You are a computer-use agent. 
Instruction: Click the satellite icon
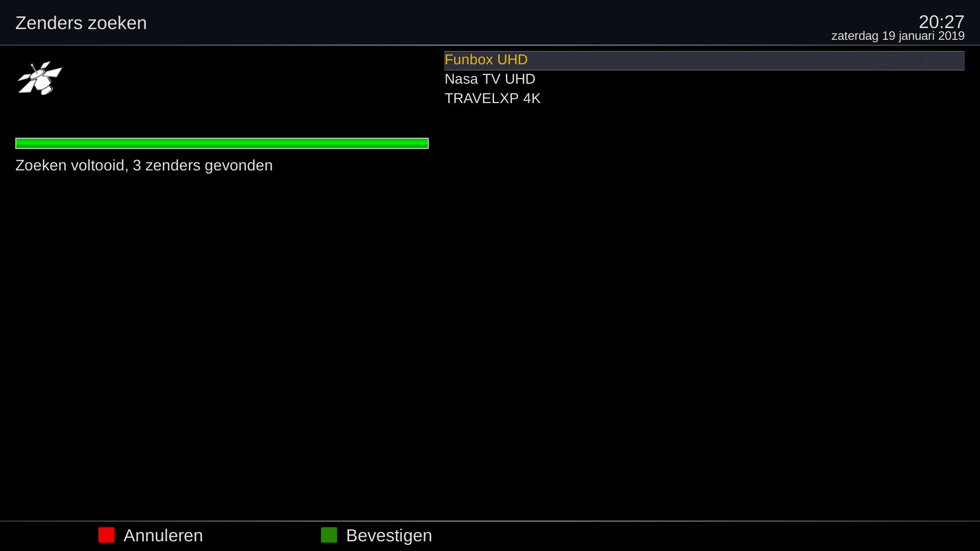coord(40,78)
